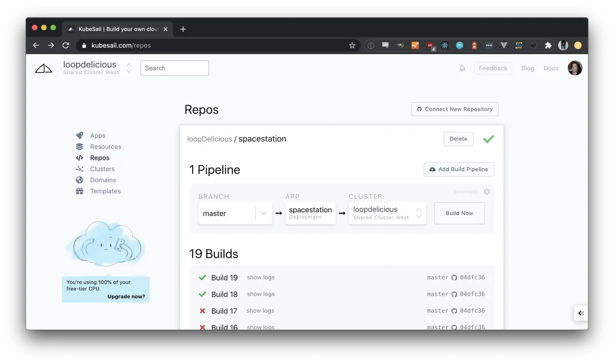Open the React Developer Tools extension
This screenshot has width=614, height=364.
(x=445, y=46)
